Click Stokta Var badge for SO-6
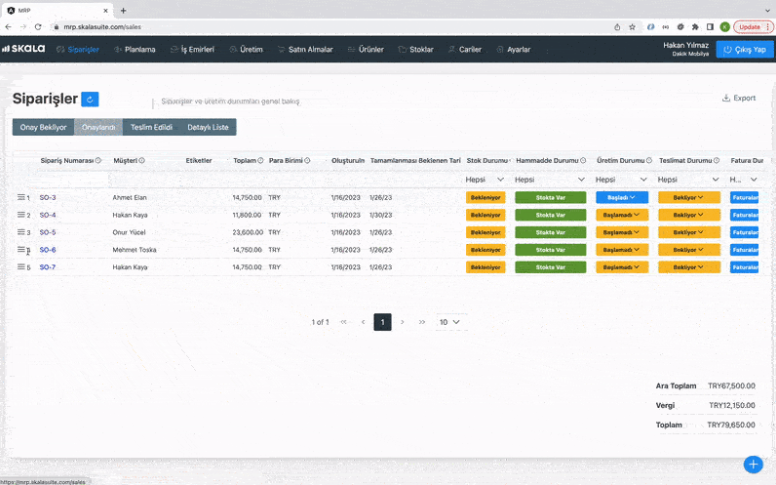The width and height of the screenshot is (776, 485). (550, 250)
